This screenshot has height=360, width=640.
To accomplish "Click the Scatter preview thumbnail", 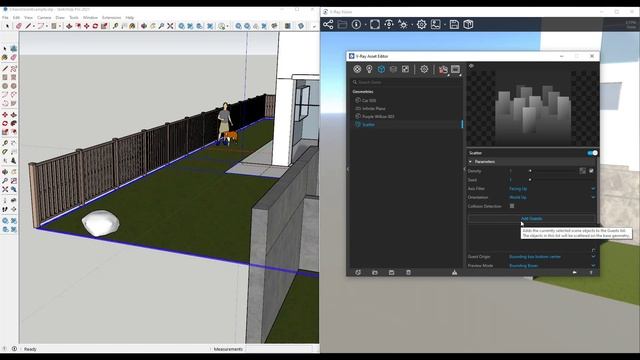I will click(532, 108).
